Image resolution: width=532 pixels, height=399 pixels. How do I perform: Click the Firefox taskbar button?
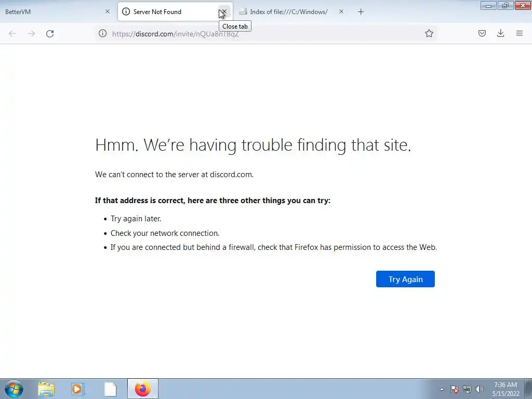click(142, 389)
